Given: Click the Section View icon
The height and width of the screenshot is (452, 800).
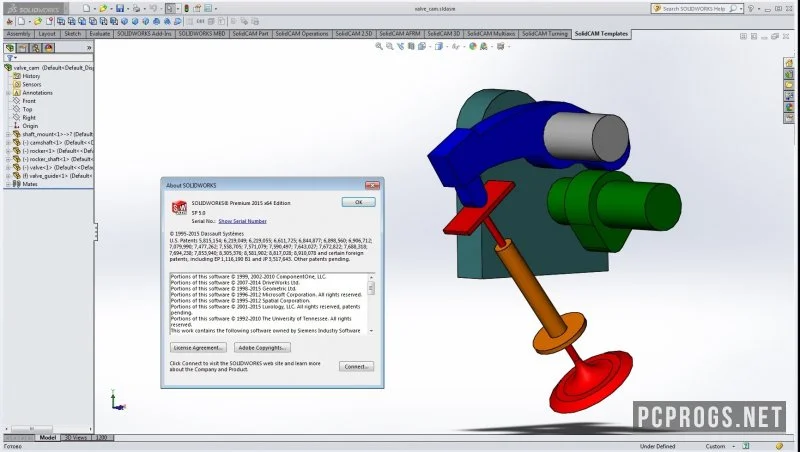Looking at the screenshot, I should click(x=411, y=46).
